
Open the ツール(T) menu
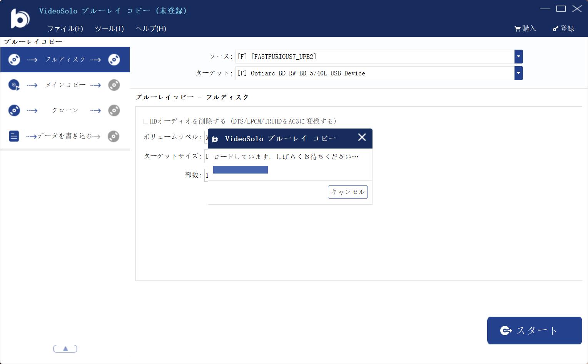109,28
